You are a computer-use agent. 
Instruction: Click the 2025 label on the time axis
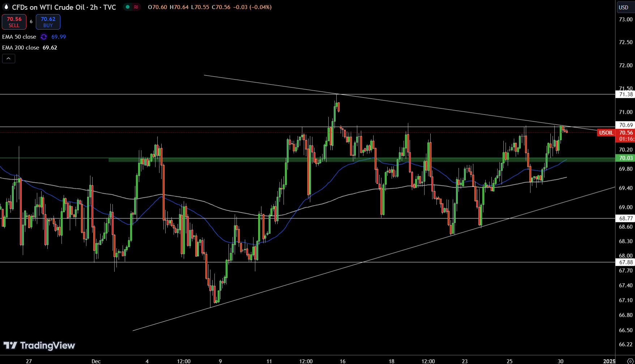pyautogui.click(x=609, y=361)
